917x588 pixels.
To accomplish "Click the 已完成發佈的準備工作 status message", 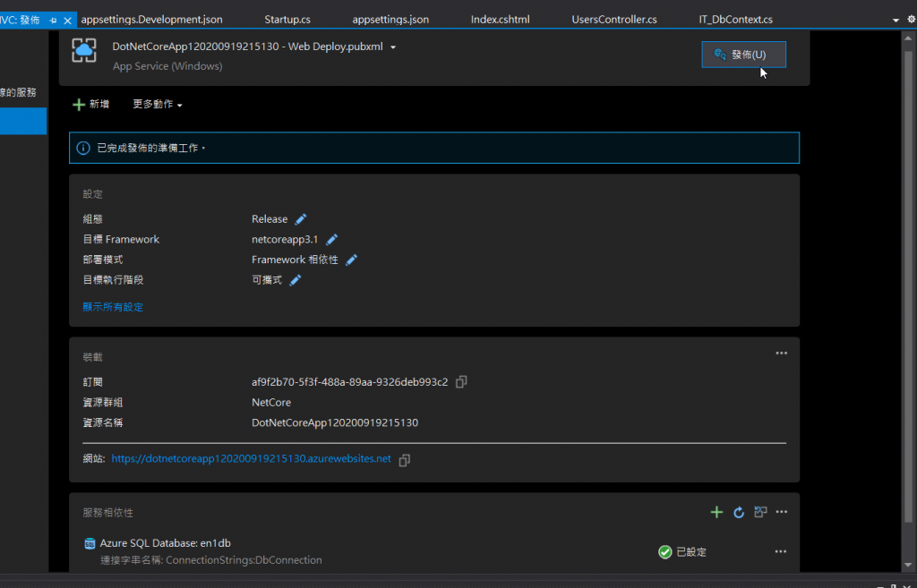I will [150, 148].
